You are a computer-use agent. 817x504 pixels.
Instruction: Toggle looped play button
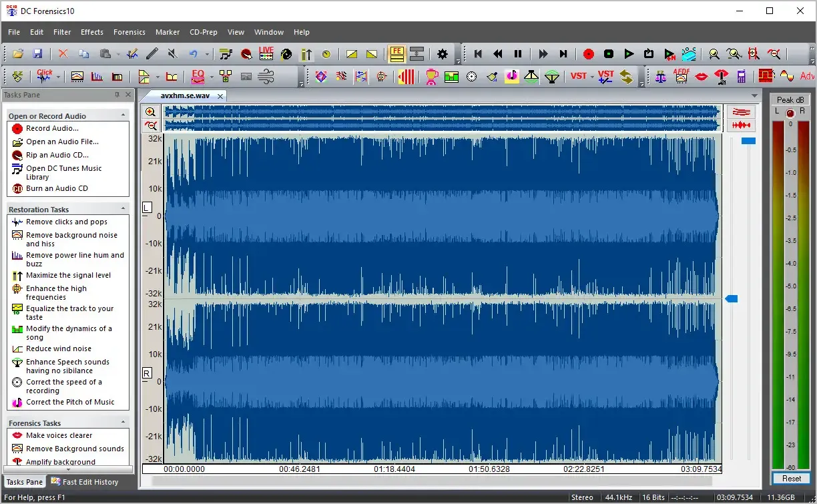click(649, 54)
